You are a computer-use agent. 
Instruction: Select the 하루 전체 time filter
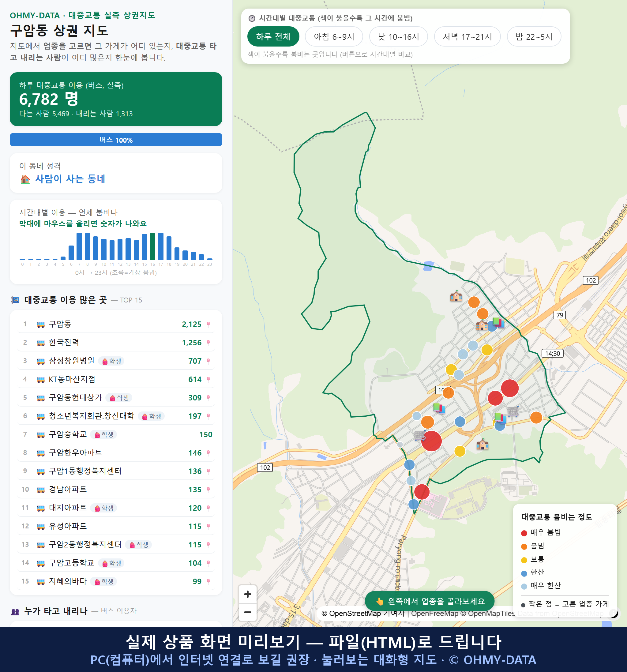click(273, 36)
